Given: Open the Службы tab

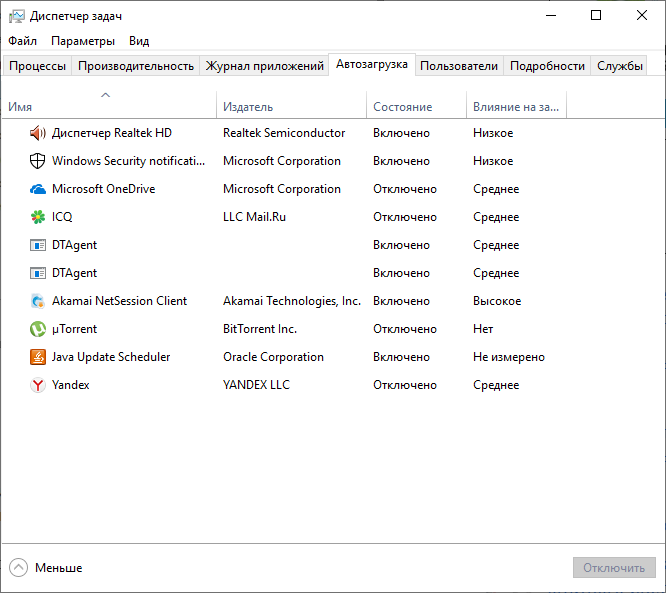Looking at the screenshot, I should point(620,66).
